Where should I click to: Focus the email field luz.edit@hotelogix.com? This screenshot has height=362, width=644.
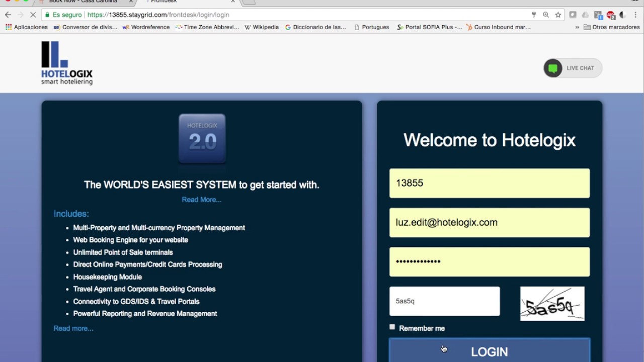[490, 222]
